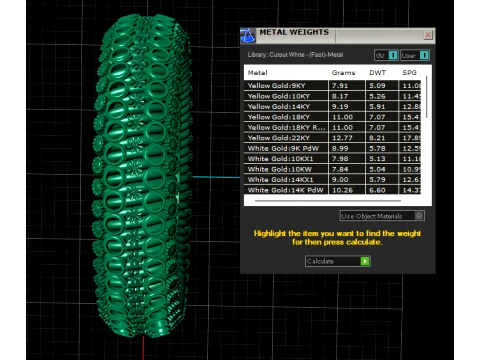480x360 pixels.
Task: Select the Yellow Gold:22KY row
Action: pyautogui.click(x=332, y=138)
